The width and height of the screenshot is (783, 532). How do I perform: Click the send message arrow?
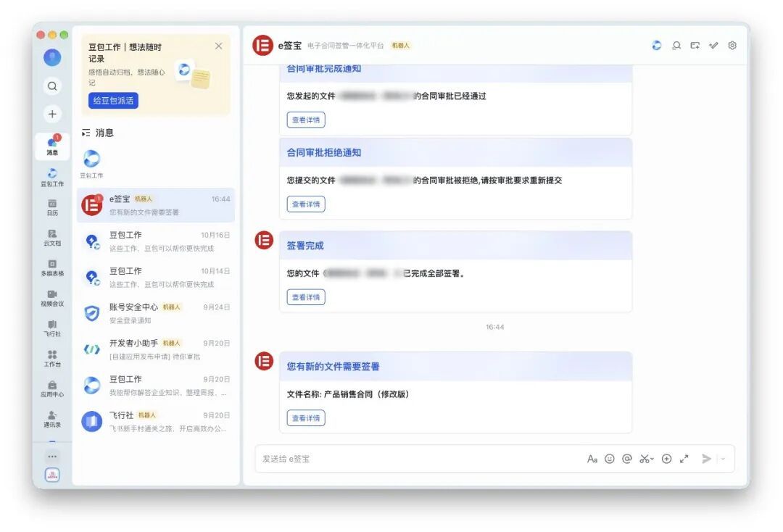[706, 459]
